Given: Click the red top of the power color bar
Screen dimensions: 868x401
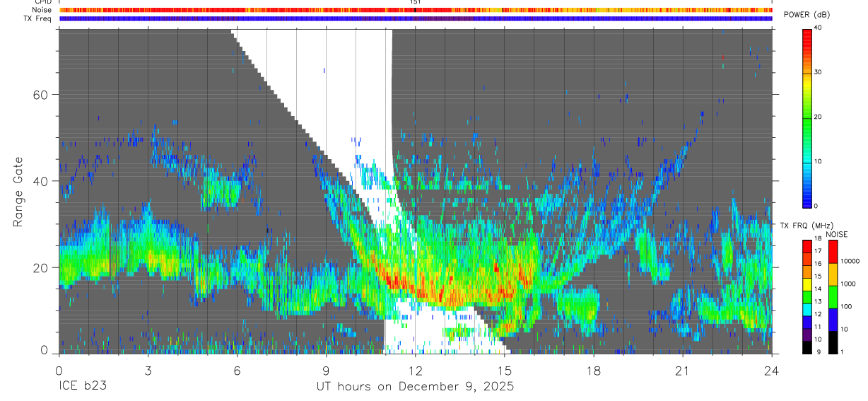Looking at the screenshot, I should pos(807,39).
